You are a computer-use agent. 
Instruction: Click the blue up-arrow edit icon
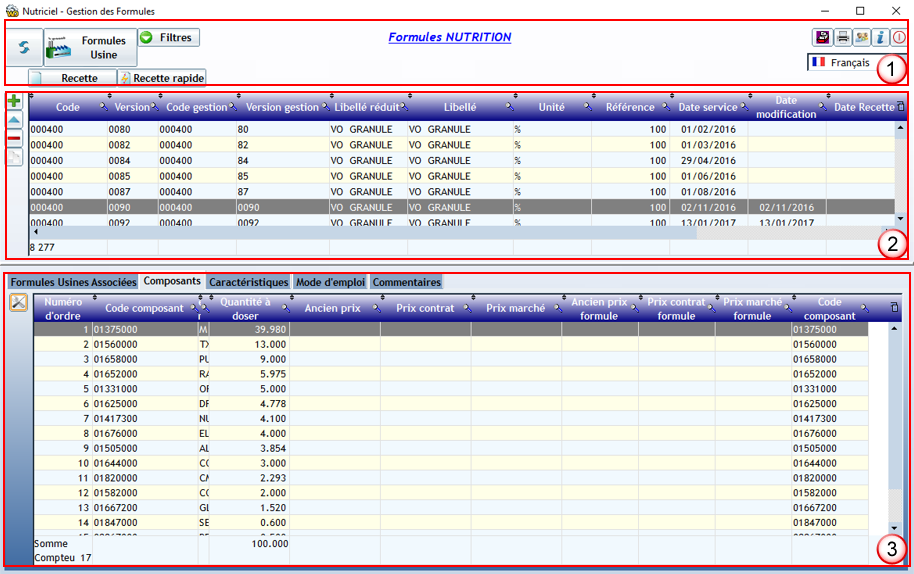[14, 120]
